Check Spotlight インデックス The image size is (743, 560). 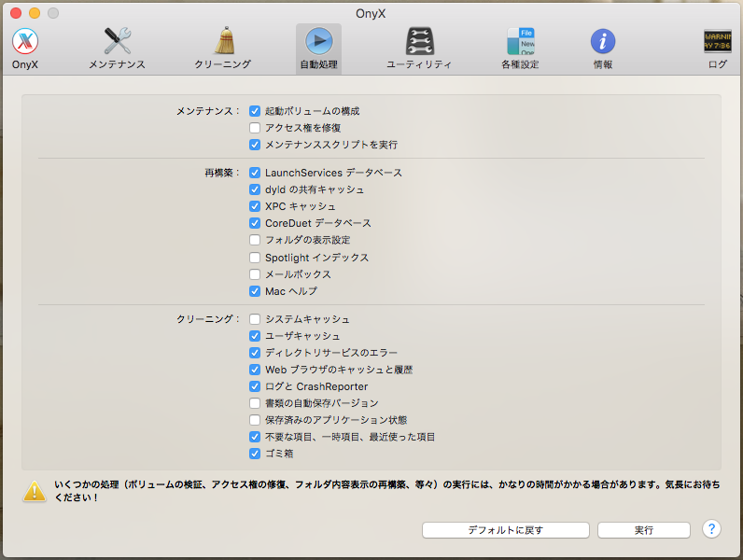(255, 258)
